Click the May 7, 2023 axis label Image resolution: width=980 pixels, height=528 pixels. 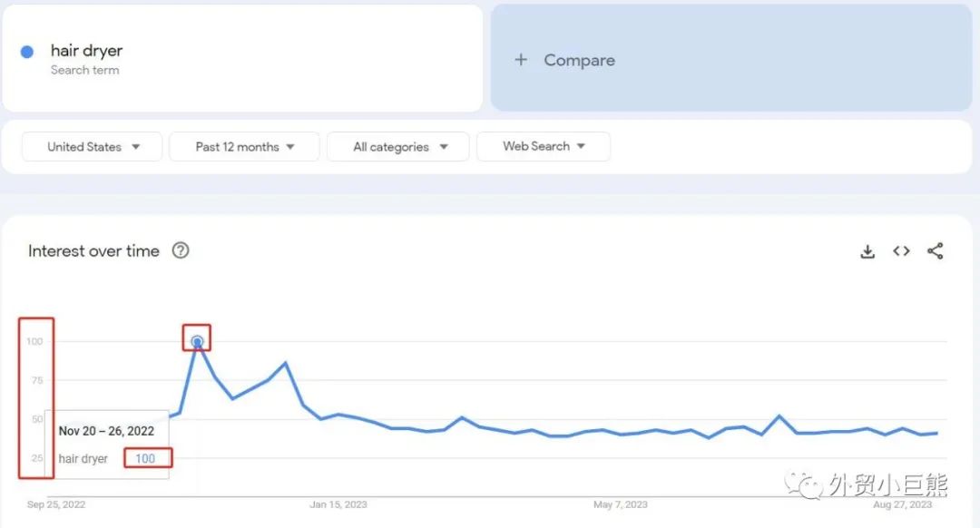621,504
